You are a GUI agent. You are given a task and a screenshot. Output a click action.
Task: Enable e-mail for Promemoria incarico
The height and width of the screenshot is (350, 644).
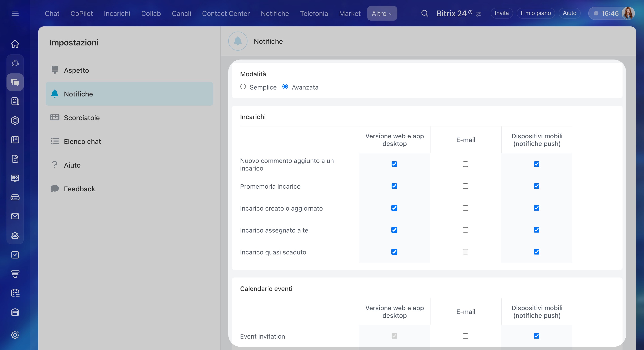pos(465,186)
